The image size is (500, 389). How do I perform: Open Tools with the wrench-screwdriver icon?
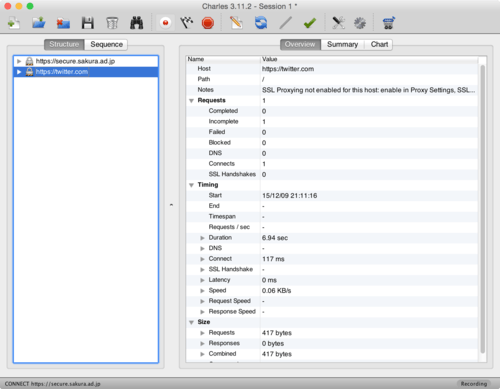[338, 23]
